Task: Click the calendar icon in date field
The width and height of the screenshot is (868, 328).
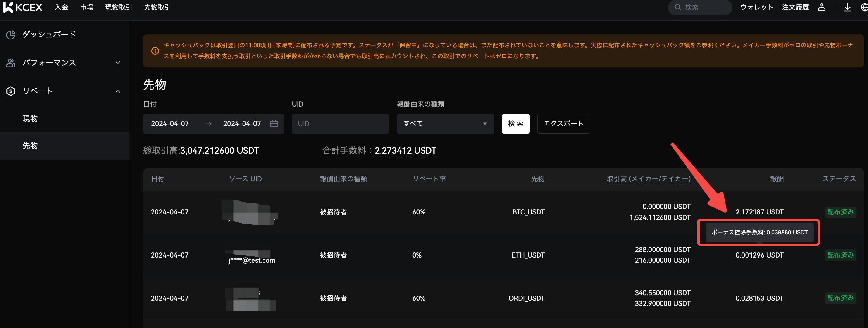Action: 274,124
